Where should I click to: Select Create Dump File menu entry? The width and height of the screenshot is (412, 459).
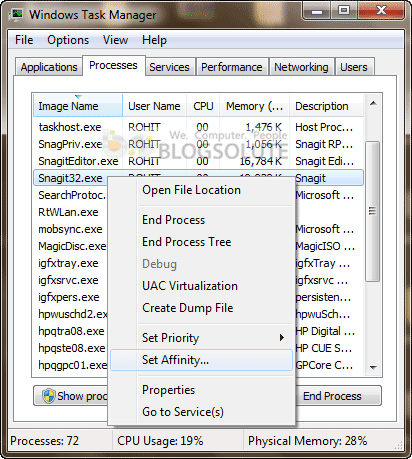[x=188, y=308]
